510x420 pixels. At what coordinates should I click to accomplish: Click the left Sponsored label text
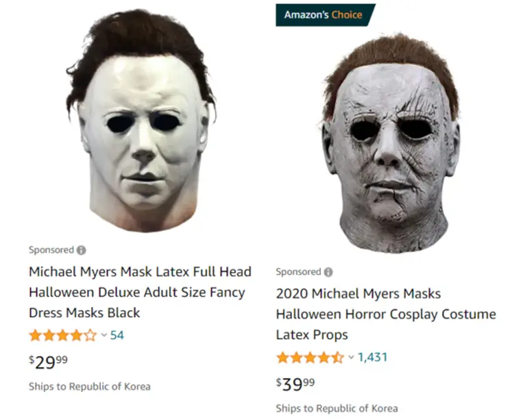(x=51, y=249)
